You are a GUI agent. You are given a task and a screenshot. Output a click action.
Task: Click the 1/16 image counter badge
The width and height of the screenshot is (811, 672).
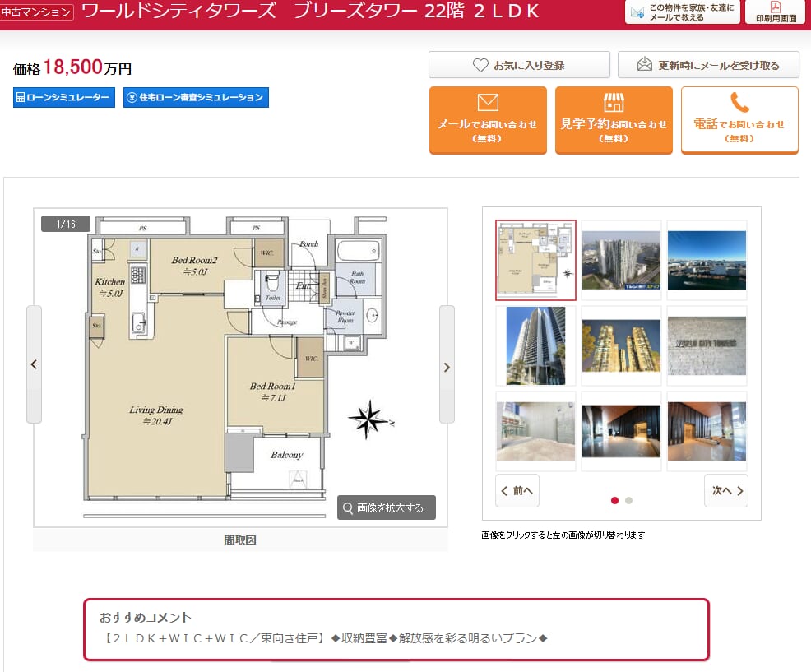66,224
